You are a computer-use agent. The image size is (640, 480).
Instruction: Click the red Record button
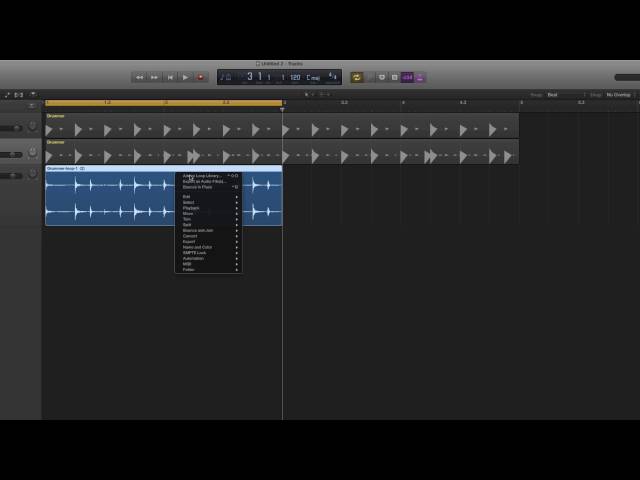click(x=200, y=77)
